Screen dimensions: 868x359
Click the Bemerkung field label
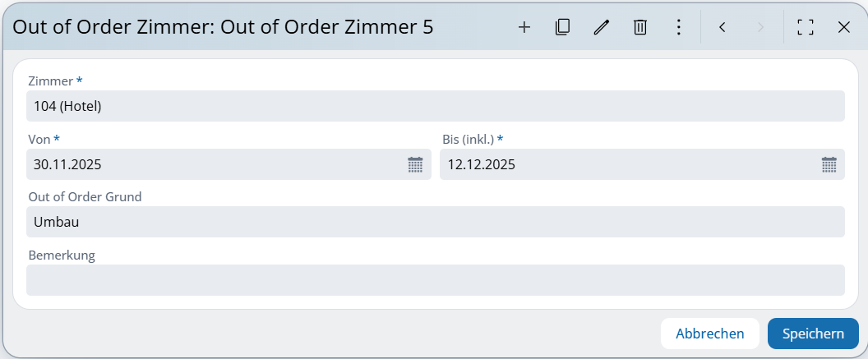(x=62, y=255)
